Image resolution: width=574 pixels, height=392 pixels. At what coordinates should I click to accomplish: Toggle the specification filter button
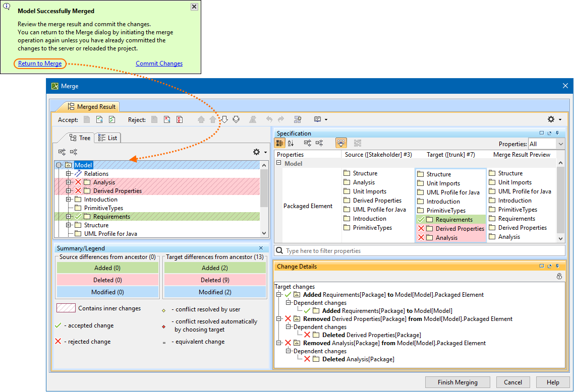[341, 143]
